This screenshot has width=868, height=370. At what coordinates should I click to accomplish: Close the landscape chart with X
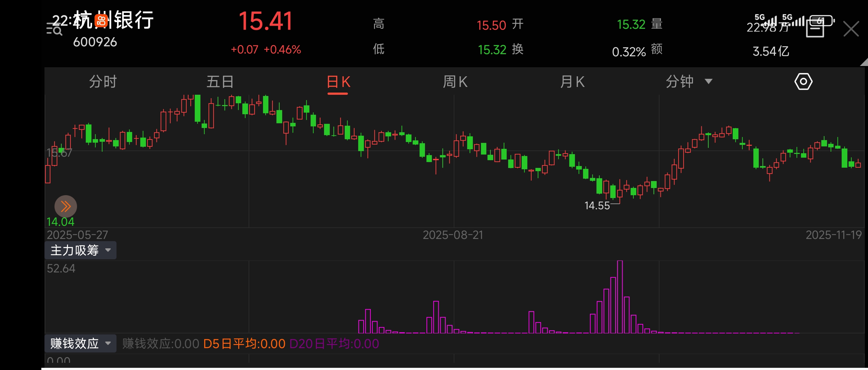[851, 29]
